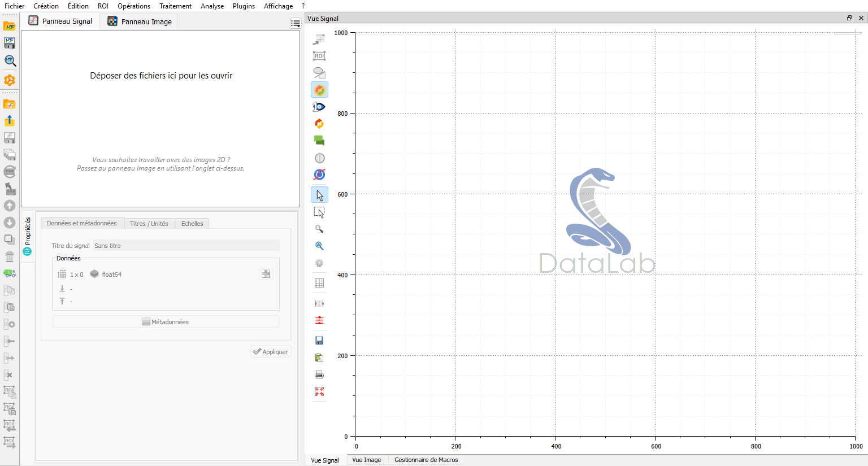This screenshot has height=466, width=868.
Task: Copy plot to clipboard icon
Action: click(x=319, y=358)
